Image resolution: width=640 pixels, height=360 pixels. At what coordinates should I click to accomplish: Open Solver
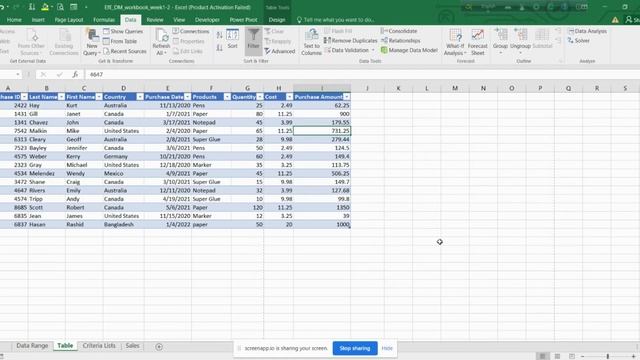coord(578,40)
